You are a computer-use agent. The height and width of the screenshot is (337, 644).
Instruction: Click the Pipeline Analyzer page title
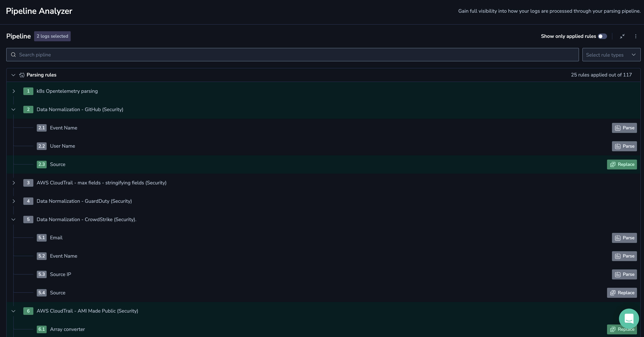(39, 11)
